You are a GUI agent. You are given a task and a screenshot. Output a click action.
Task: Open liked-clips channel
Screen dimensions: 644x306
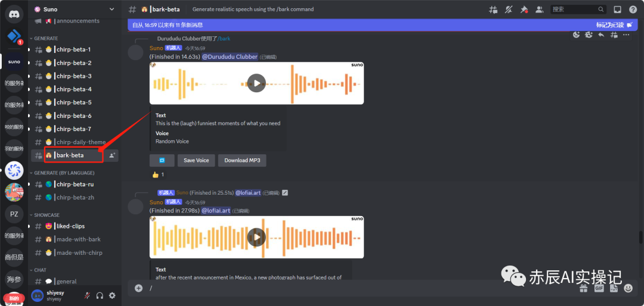point(75,226)
